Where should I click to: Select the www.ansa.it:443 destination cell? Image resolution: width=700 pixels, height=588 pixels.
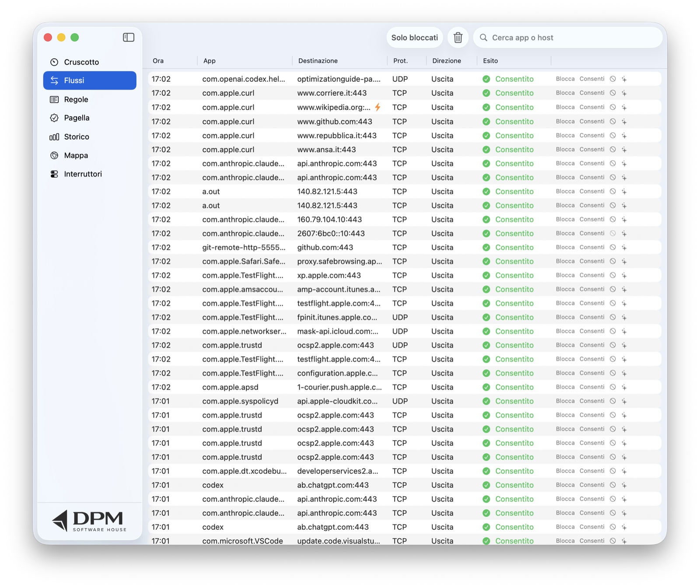click(326, 150)
